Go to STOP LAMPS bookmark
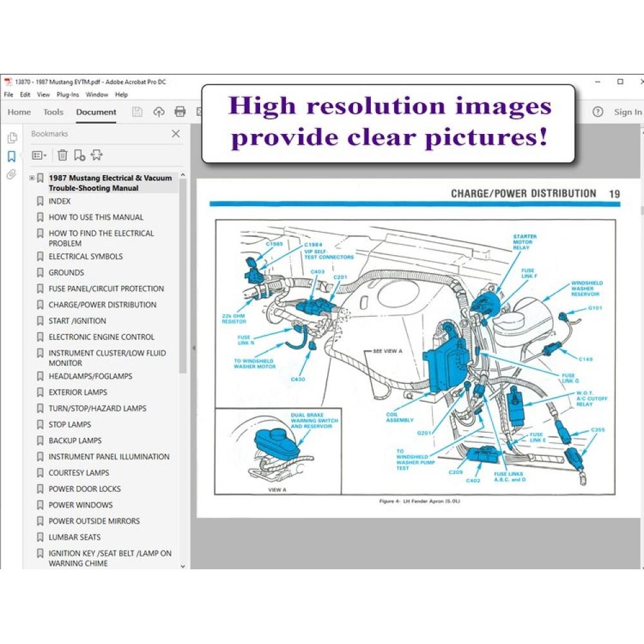Viewport: 644px width, 644px height. (70, 424)
